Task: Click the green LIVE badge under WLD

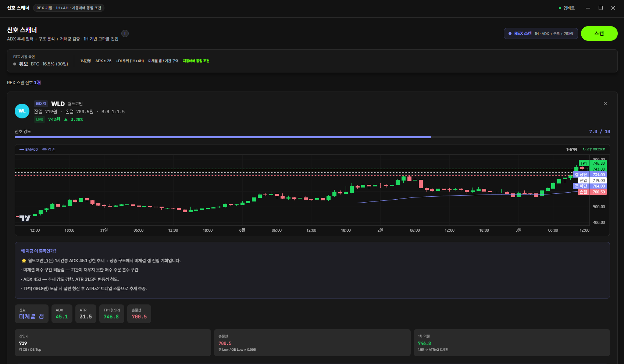Action: click(39, 119)
